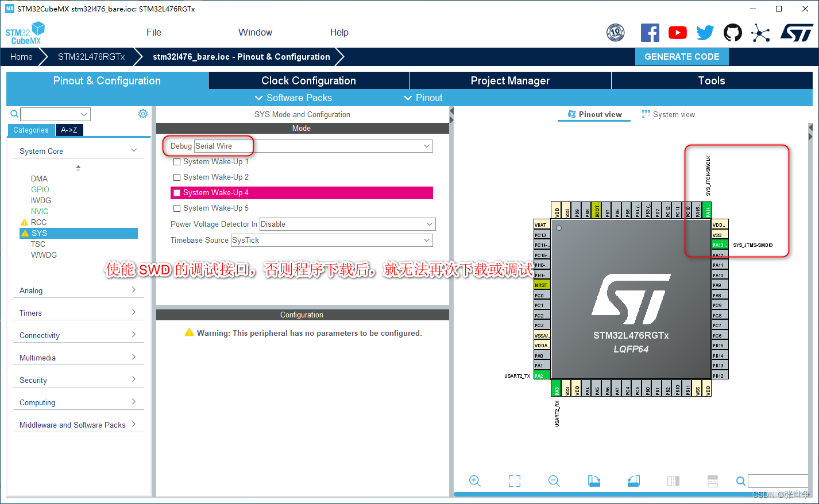Select the green PA13 pin on the chip
Screen dimensions: 819x504
point(720,245)
